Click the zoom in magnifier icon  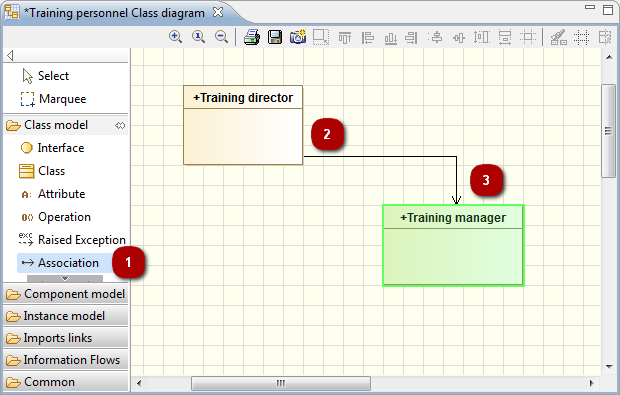point(175,37)
